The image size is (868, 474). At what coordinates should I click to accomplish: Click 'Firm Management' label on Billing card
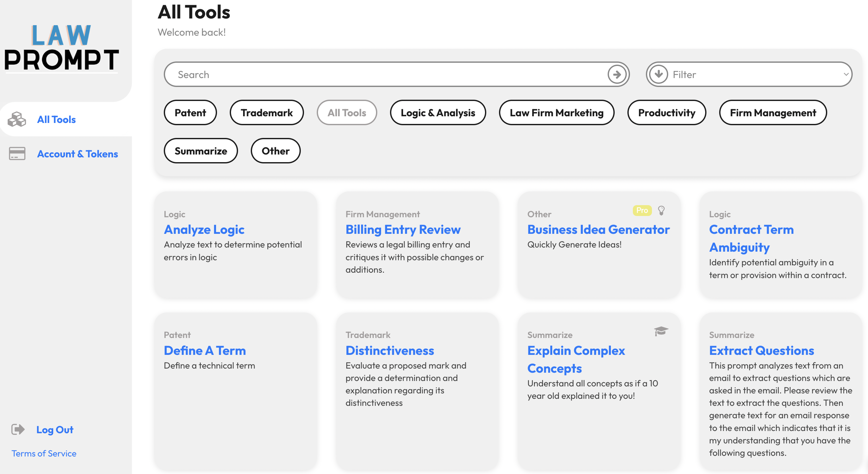(x=382, y=214)
